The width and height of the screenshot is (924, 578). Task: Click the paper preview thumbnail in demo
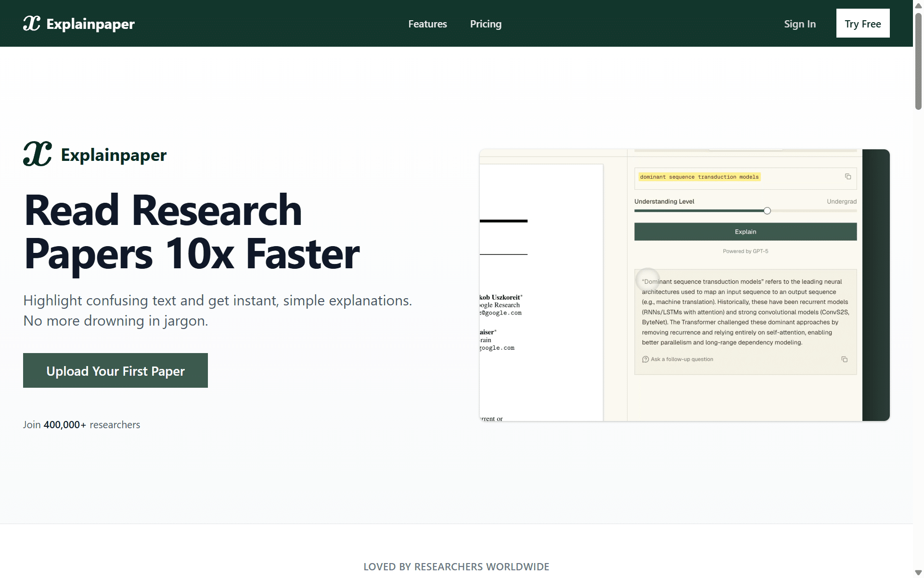(x=541, y=292)
